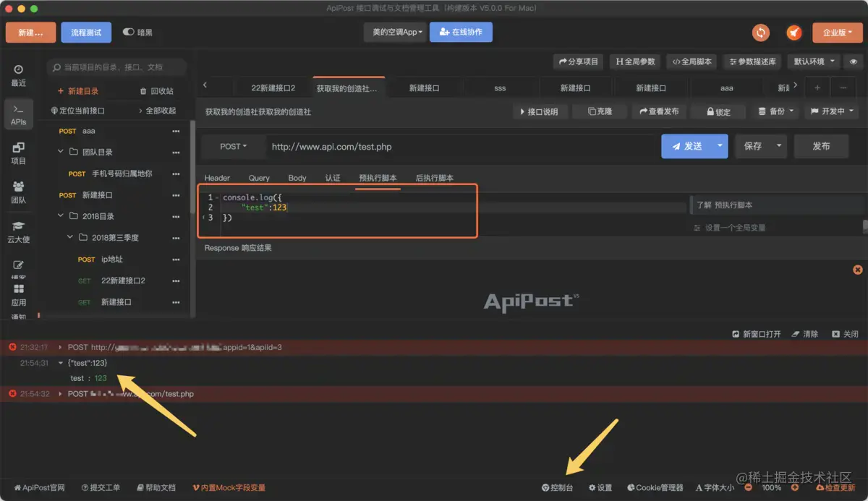Click the error icon on the 21:32:17 log entry
This screenshot has width=868, height=501.
pyautogui.click(x=12, y=347)
